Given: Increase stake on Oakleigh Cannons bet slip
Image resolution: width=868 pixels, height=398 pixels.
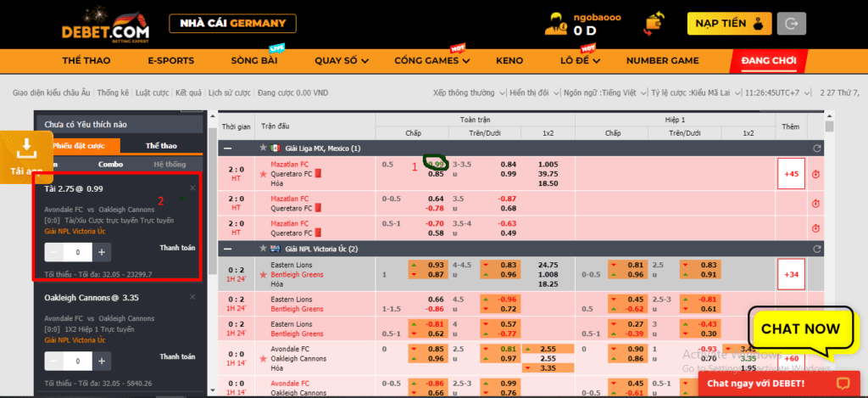Looking at the screenshot, I should [x=102, y=362].
